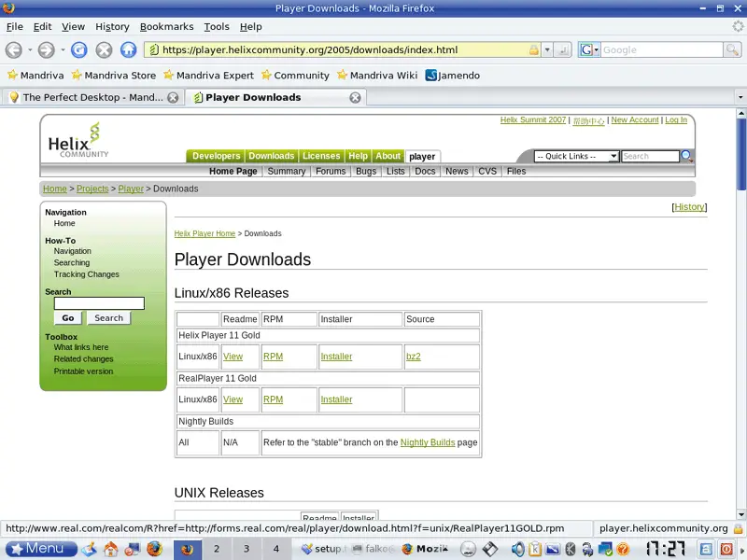Click the Helix Player RPM link

tap(273, 357)
